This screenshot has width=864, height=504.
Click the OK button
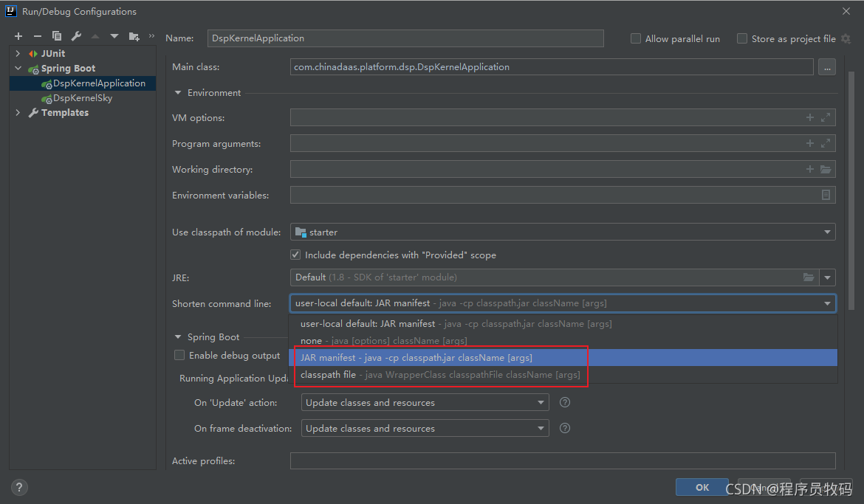[701, 487]
